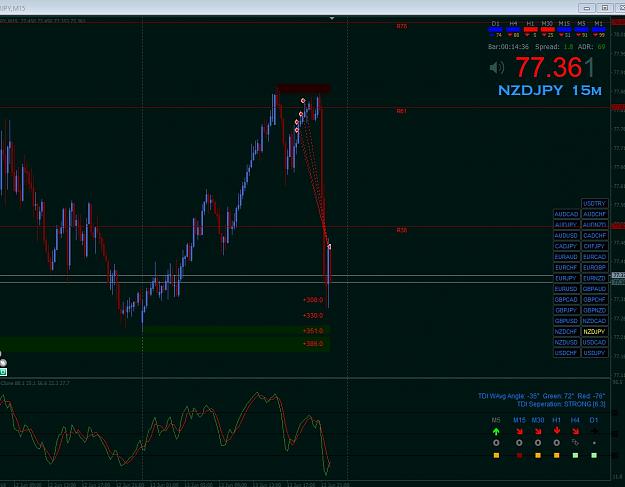Switch chart to EURJPY symbol

tap(566, 278)
